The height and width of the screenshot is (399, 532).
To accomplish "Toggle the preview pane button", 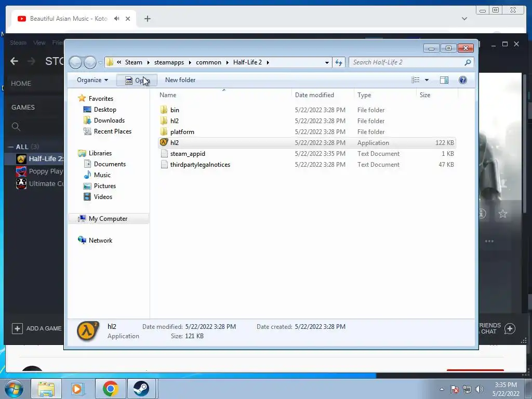I will point(444,80).
